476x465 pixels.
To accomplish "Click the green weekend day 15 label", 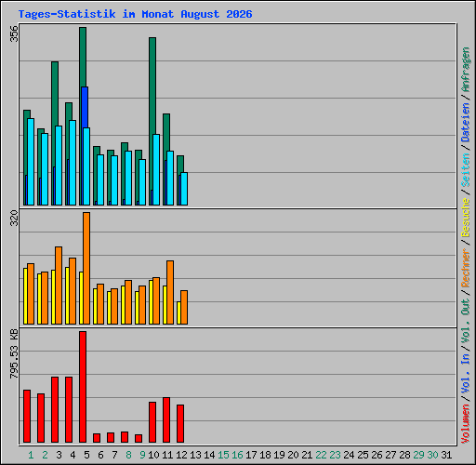I will click(x=223, y=455).
